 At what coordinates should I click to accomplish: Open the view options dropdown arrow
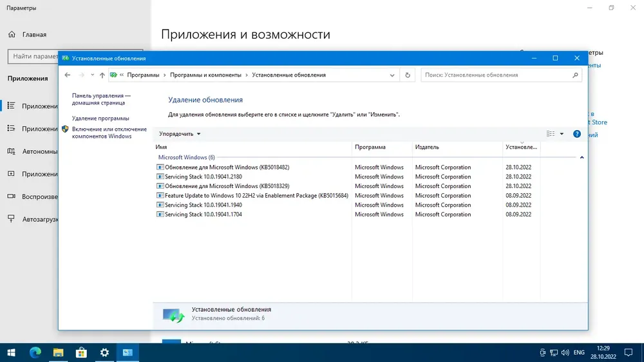click(562, 134)
